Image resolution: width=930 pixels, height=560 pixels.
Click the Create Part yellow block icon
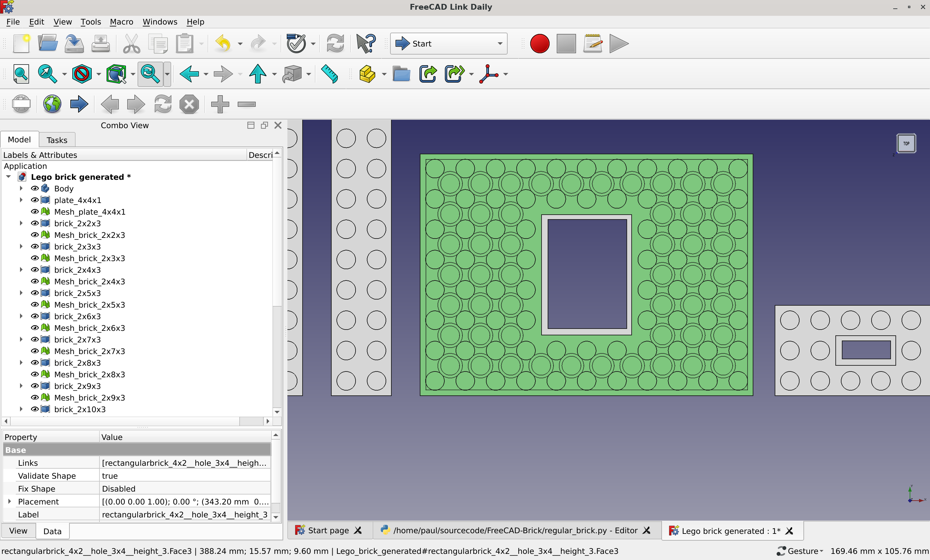[367, 74]
